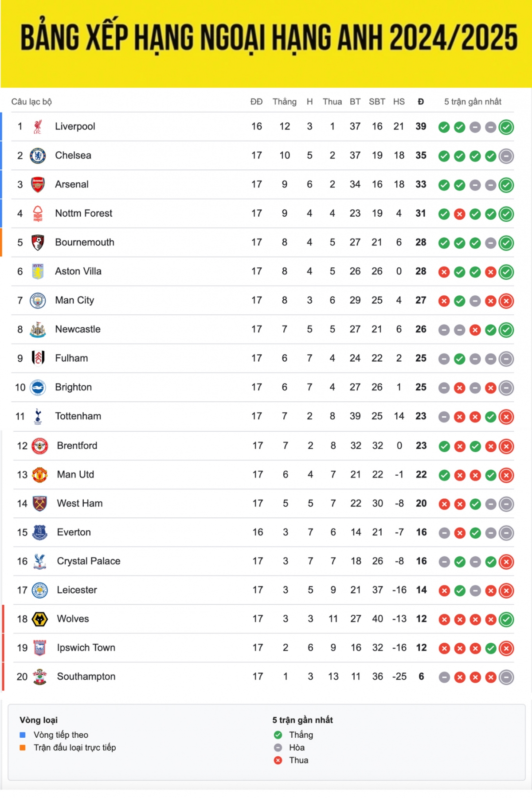
Task: Click the blue Vòng tiếp theo legend swatch
Action: tap(23, 735)
